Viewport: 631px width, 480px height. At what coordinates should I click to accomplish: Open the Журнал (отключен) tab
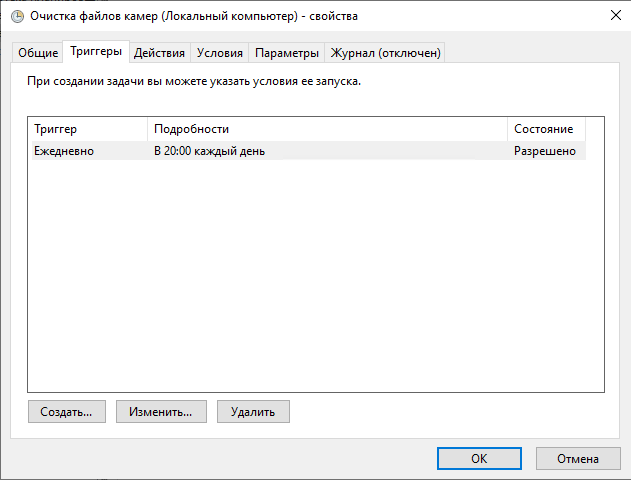[385, 53]
